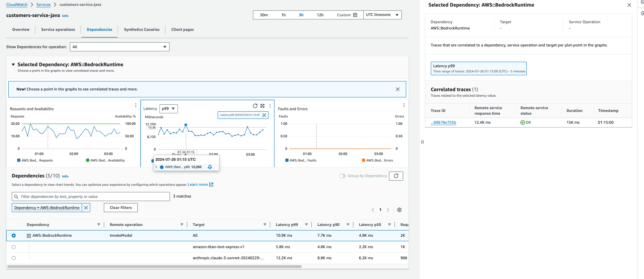Toggle Group by Dependency switch
Viewport: 644px width, 279px height.
342,176
